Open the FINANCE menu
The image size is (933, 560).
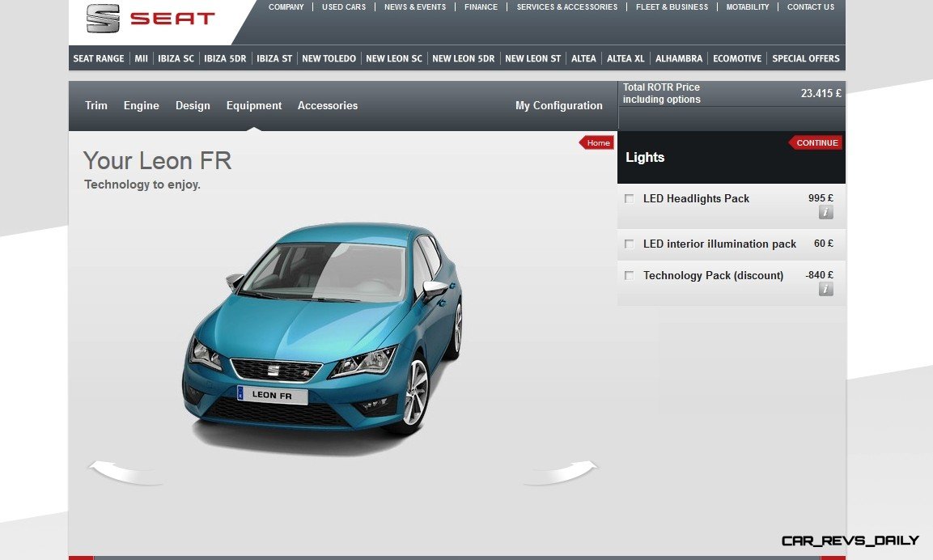click(481, 7)
